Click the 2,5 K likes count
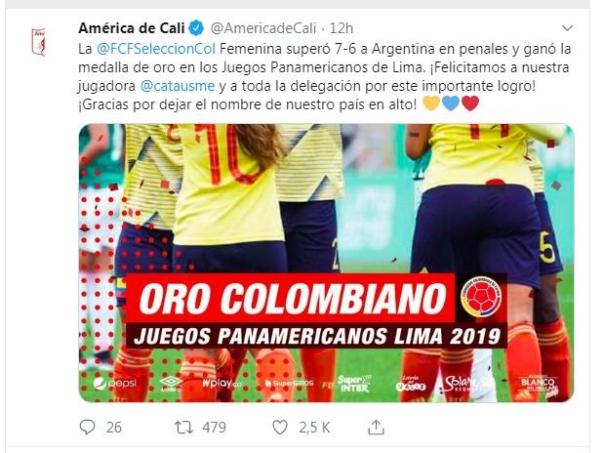 pyautogui.click(x=314, y=427)
